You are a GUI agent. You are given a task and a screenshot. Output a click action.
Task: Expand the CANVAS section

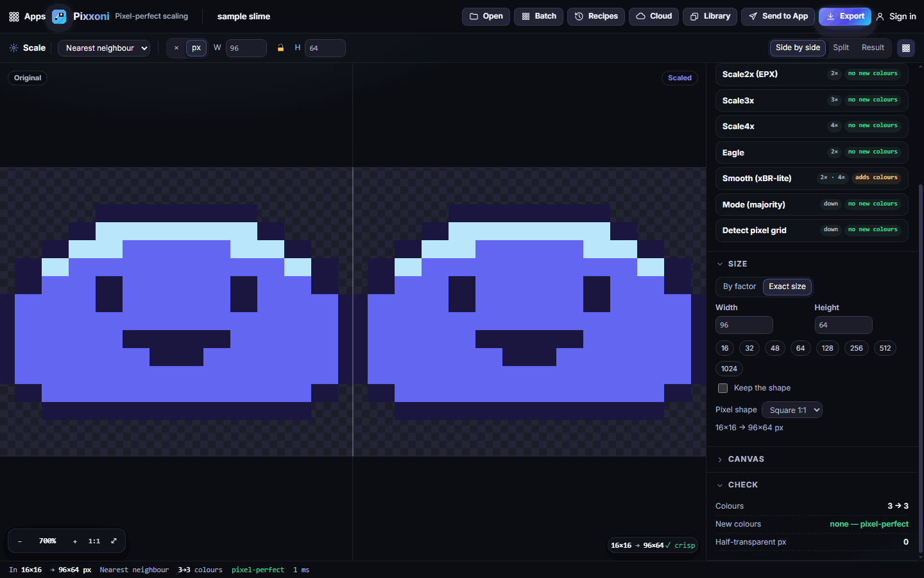(740, 459)
